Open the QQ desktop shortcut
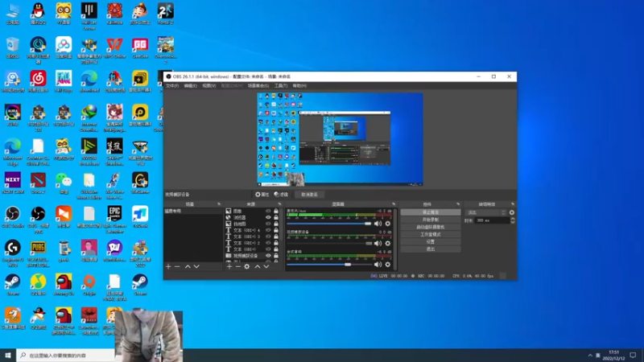644x362 pixels. [x=38, y=14]
